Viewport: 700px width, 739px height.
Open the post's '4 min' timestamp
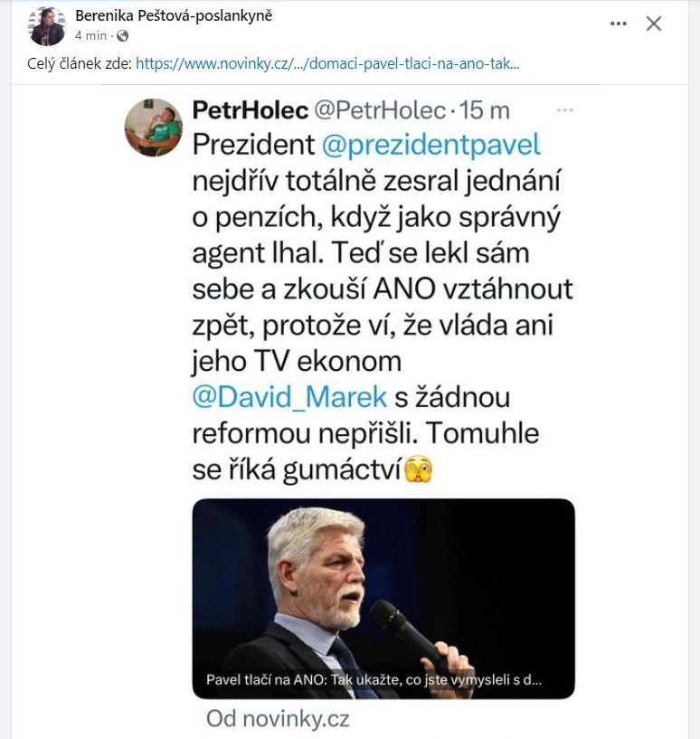tap(90, 35)
